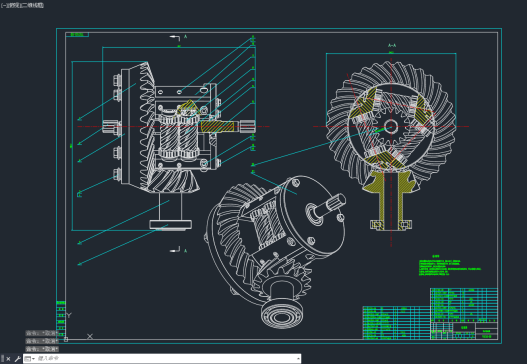
Task: Grab the command line's grip handle
Action: [2, 359]
